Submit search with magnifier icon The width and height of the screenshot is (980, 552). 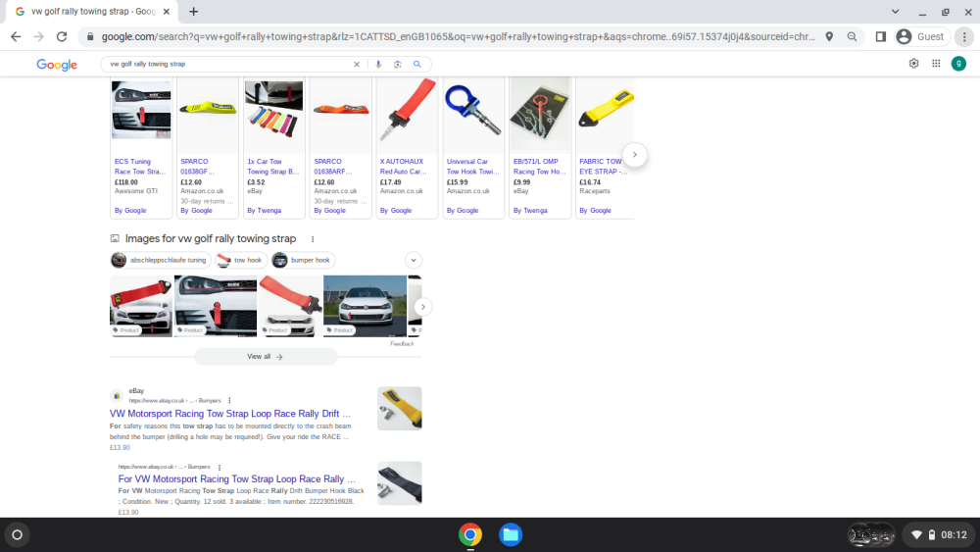point(416,64)
